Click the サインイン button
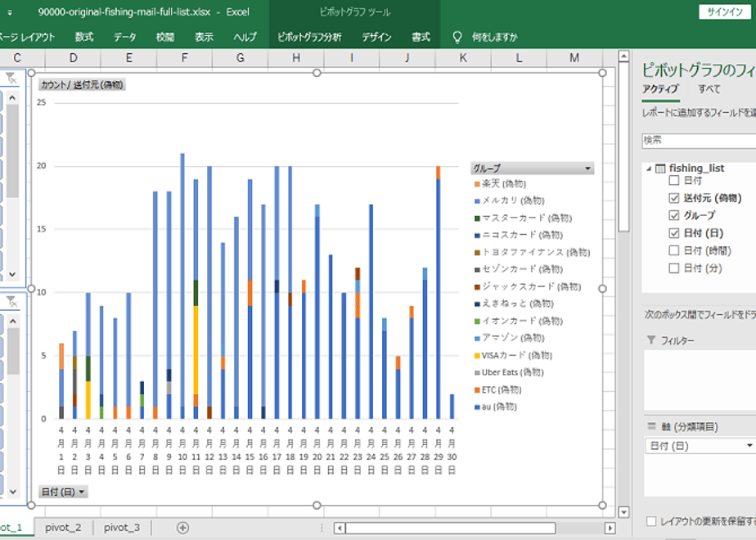Viewport: 756px width, 540px height. (725, 12)
